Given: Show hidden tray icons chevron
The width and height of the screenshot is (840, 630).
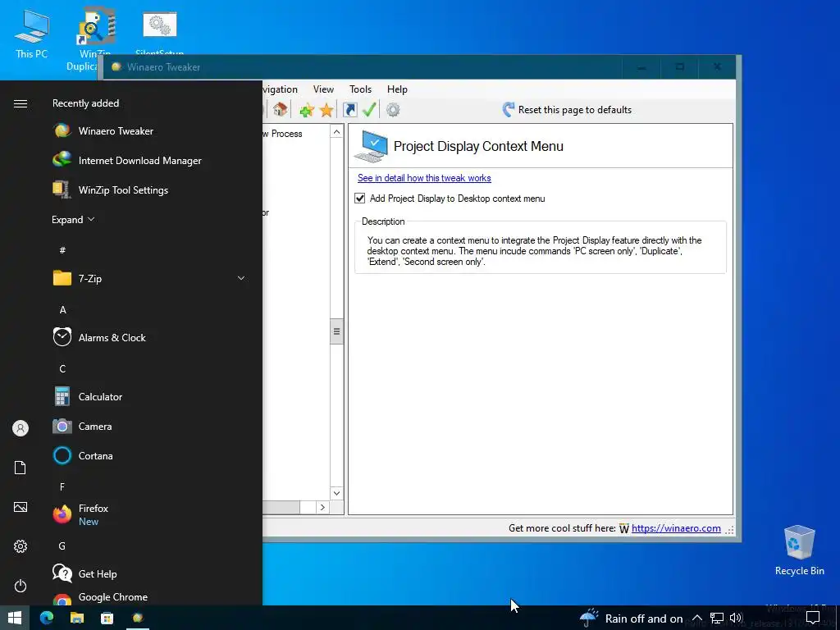Looking at the screenshot, I should point(696,619).
